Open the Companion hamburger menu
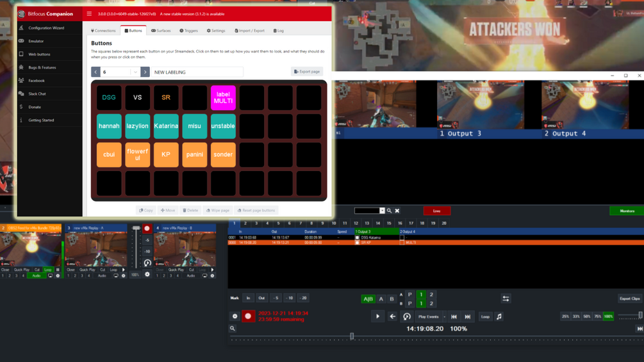Image resolution: width=644 pixels, height=362 pixels. [x=89, y=13]
